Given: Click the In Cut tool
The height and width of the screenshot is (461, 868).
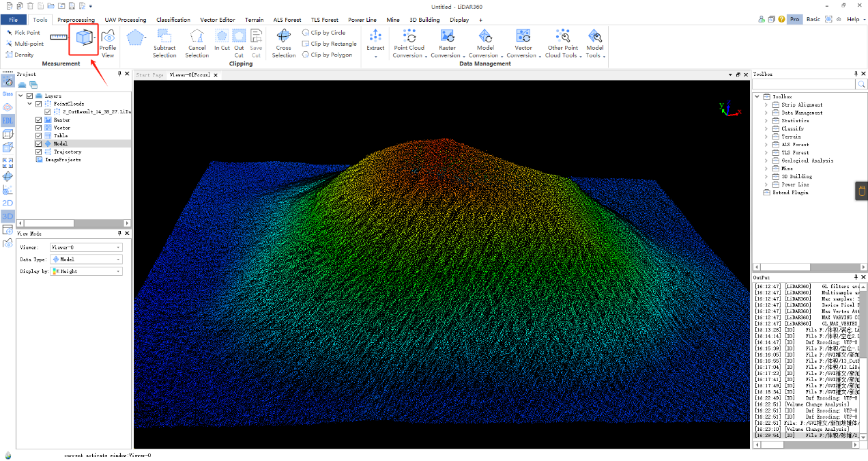Looking at the screenshot, I should pyautogui.click(x=222, y=40).
